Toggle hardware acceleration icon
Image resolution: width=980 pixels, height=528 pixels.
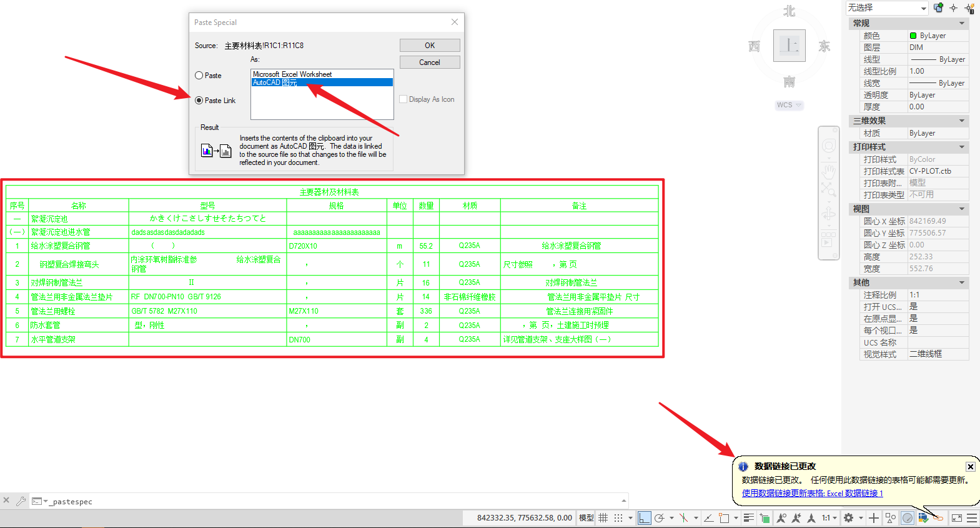click(x=908, y=518)
